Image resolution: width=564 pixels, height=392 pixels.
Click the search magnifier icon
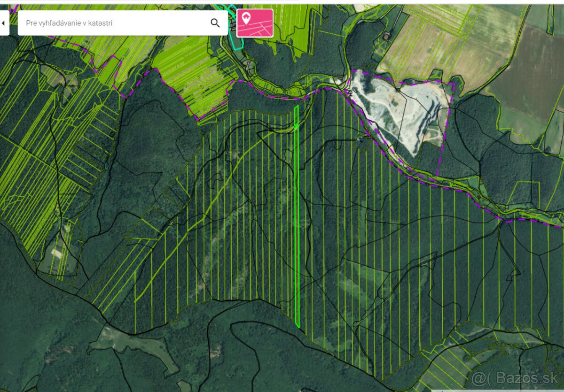215,23
